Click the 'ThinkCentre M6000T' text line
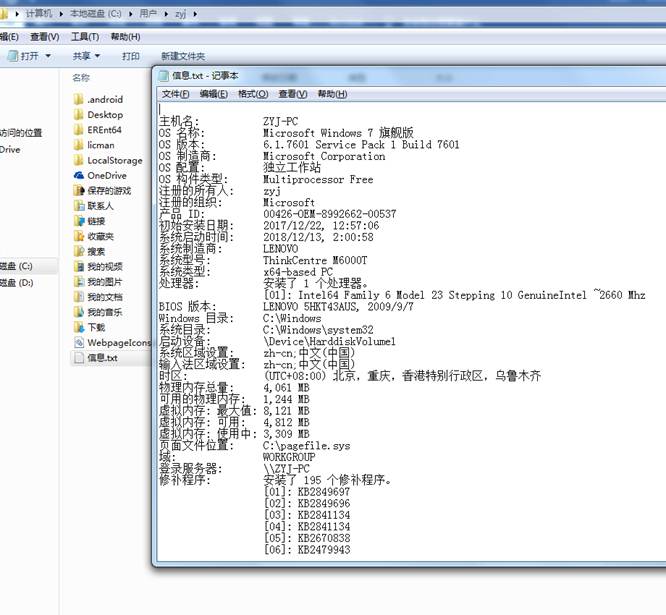The width and height of the screenshot is (666, 615). point(315,260)
